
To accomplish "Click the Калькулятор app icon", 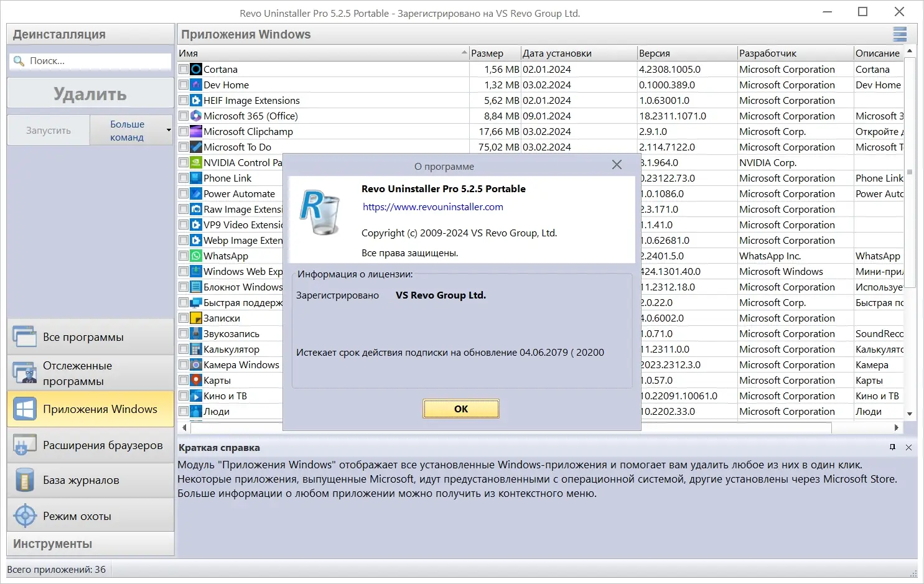I will pos(196,349).
